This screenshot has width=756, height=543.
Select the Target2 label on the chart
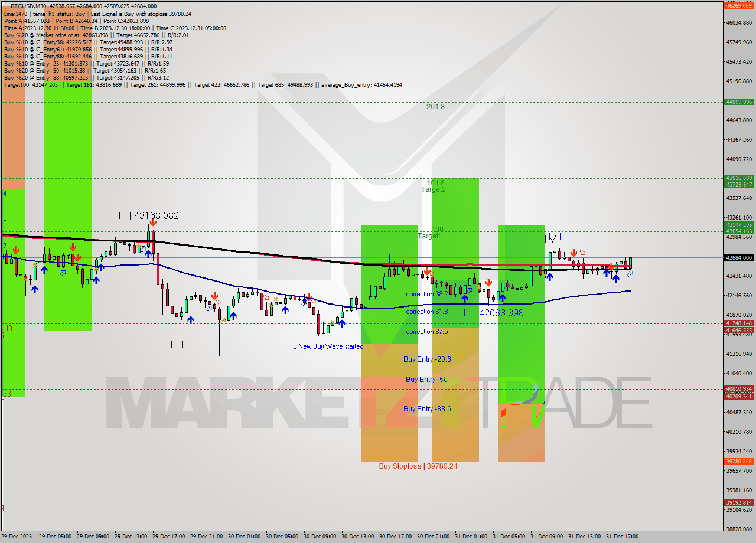(x=433, y=189)
